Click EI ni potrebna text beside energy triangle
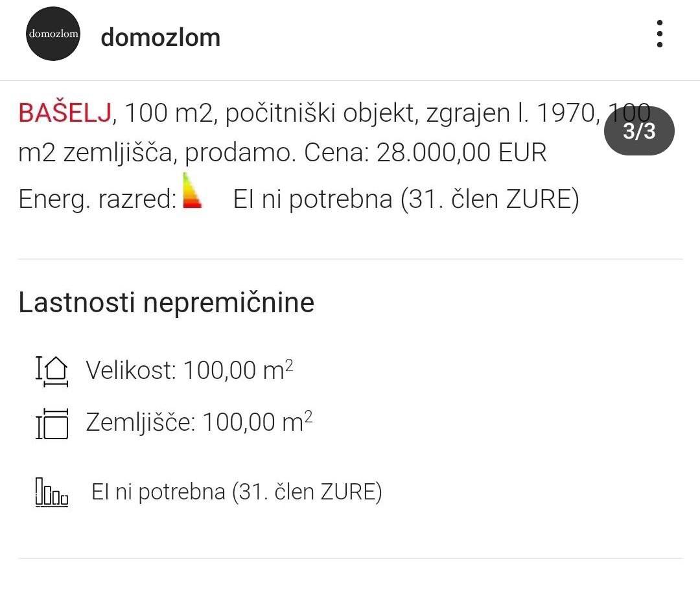The image size is (700, 594). pyautogui.click(x=405, y=200)
